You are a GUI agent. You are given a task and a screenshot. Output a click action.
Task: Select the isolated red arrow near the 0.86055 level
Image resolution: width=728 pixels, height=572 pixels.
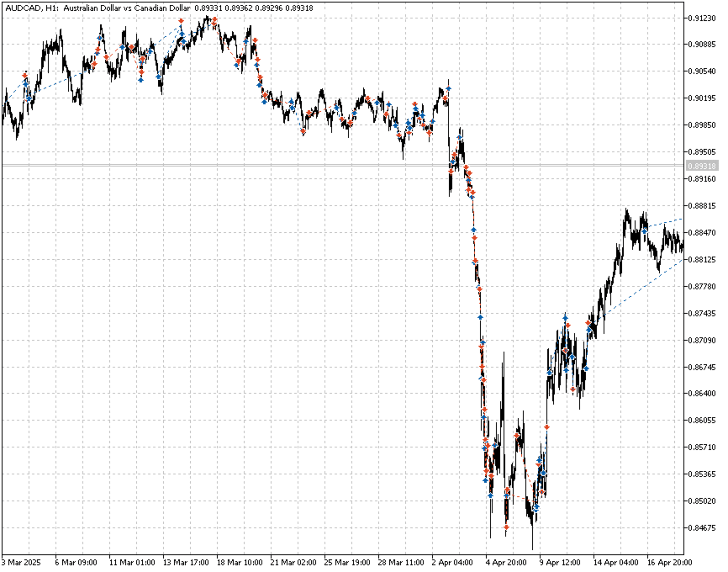[x=547, y=426]
